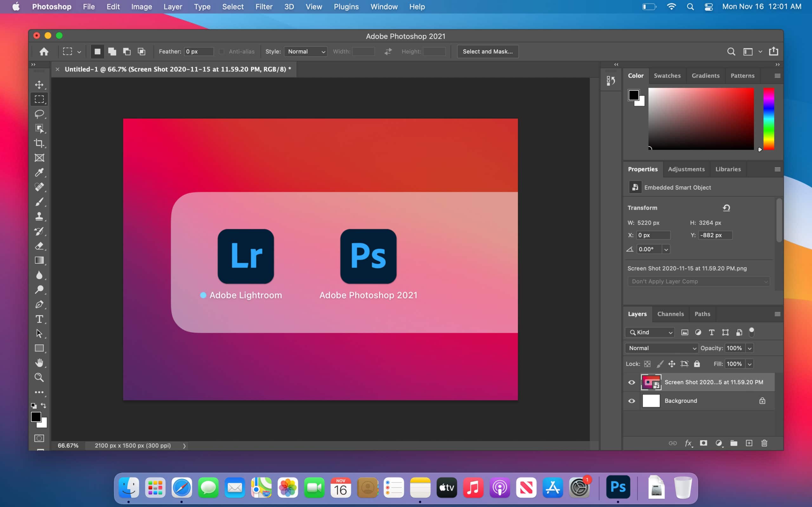Select the Lasso tool

click(x=39, y=114)
